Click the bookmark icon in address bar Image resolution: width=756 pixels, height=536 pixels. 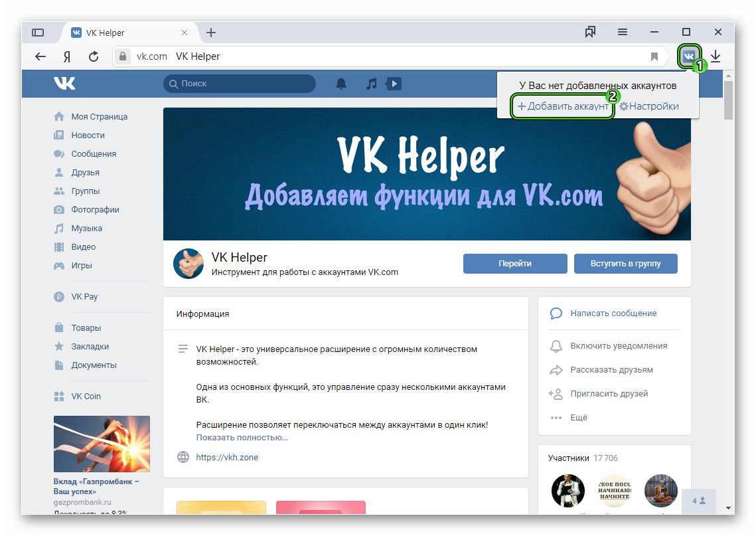click(x=654, y=56)
